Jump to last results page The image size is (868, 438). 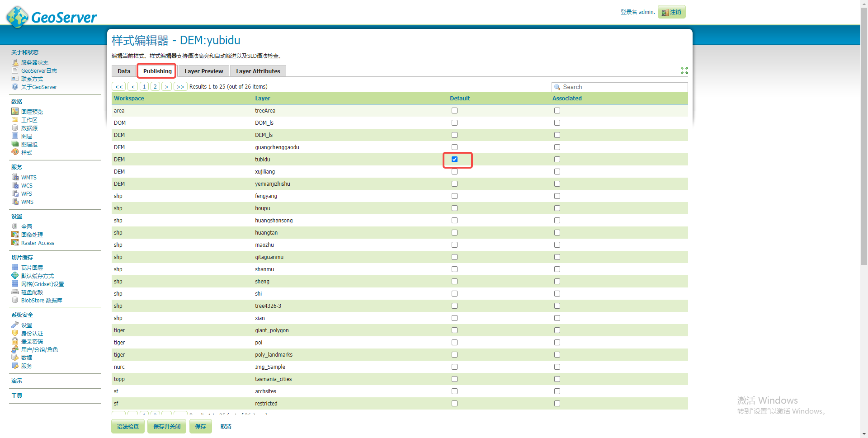[180, 86]
